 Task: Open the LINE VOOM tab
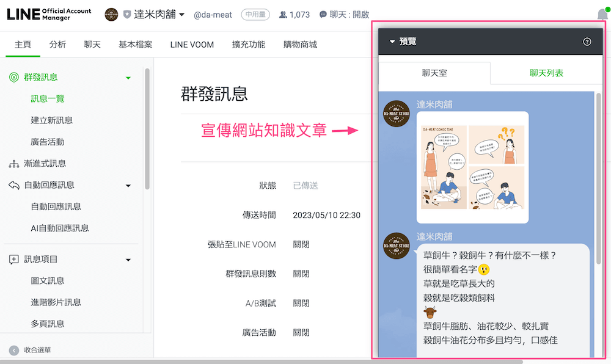[x=192, y=45]
